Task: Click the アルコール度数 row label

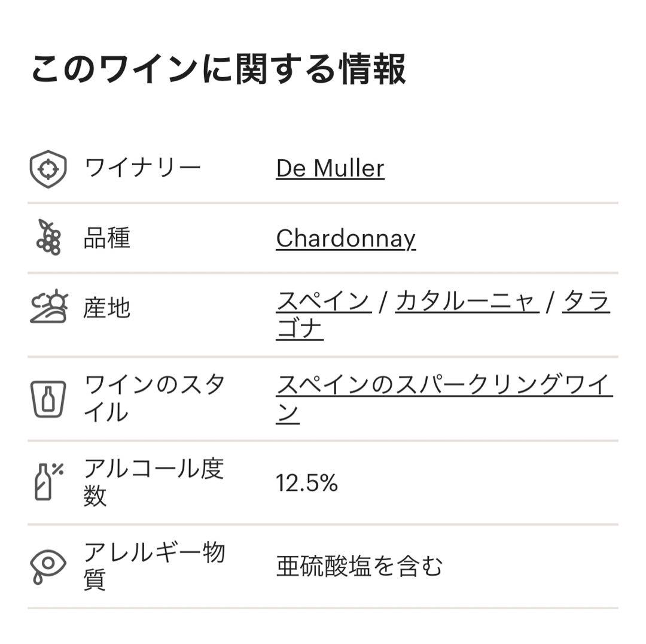Action: pyautogui.click(x=154, y=482)
